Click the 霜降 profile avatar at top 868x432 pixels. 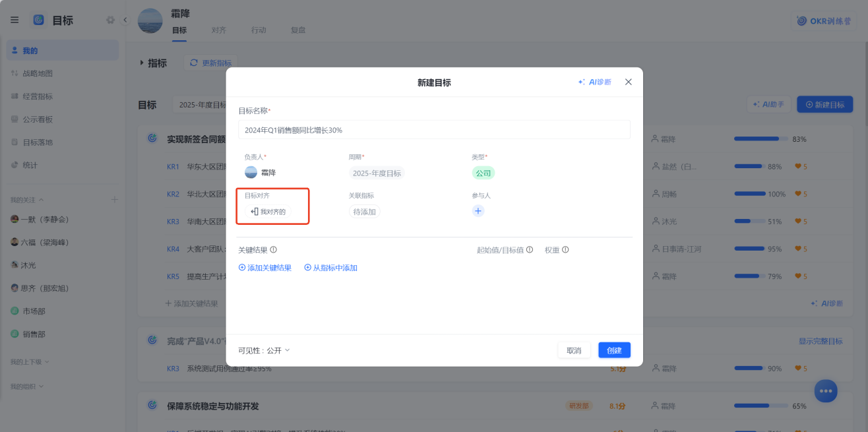(150, 20)
